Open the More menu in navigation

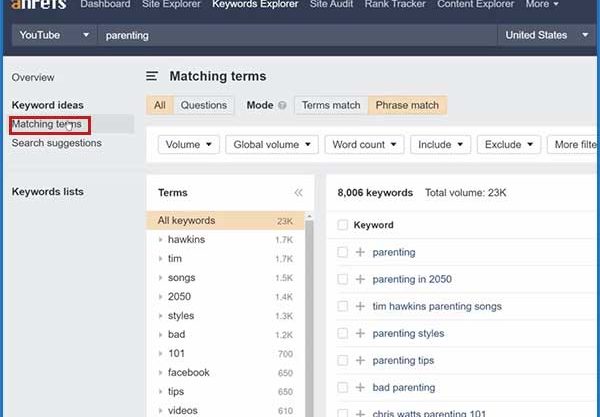pyautogui.click(x=542, y=4)
